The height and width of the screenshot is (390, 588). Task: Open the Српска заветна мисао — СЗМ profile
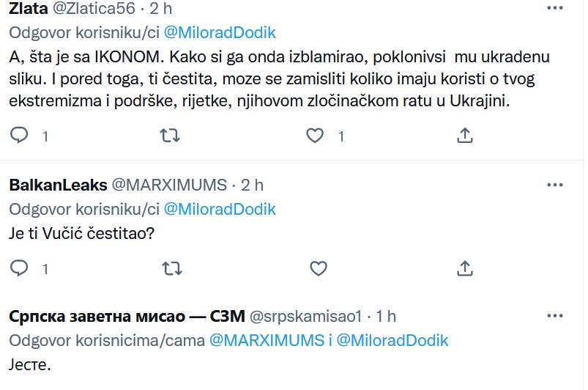pyautogui.click(x=127, y=316)
